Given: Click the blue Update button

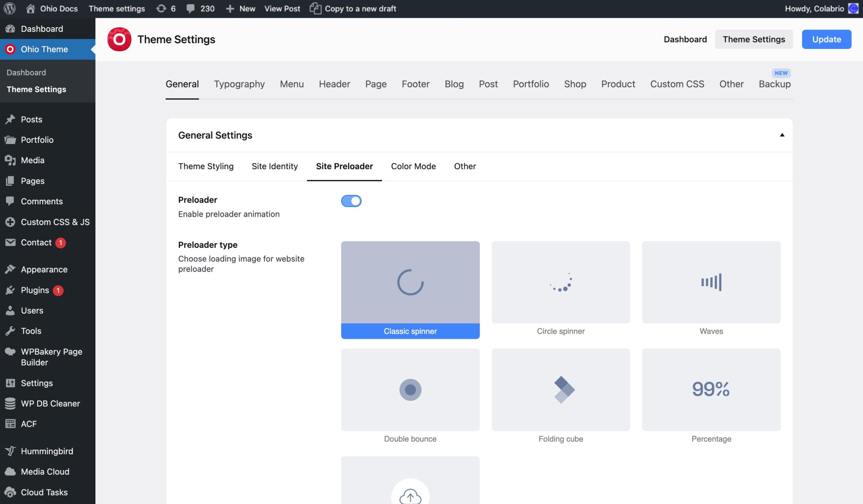Looking at the screenshot, I should (826, 39).
